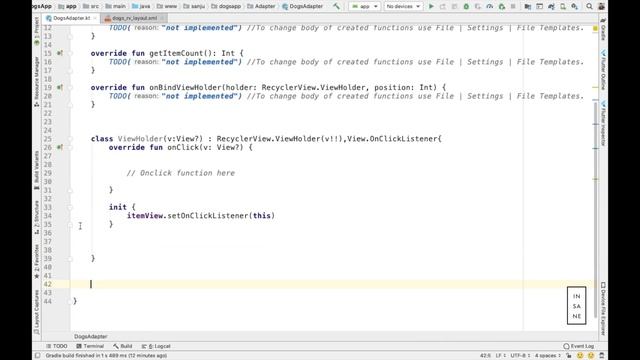Click the yellow warning indicator above the editor scrollbar
Screen dimensions: 640x360
point(596,28)
